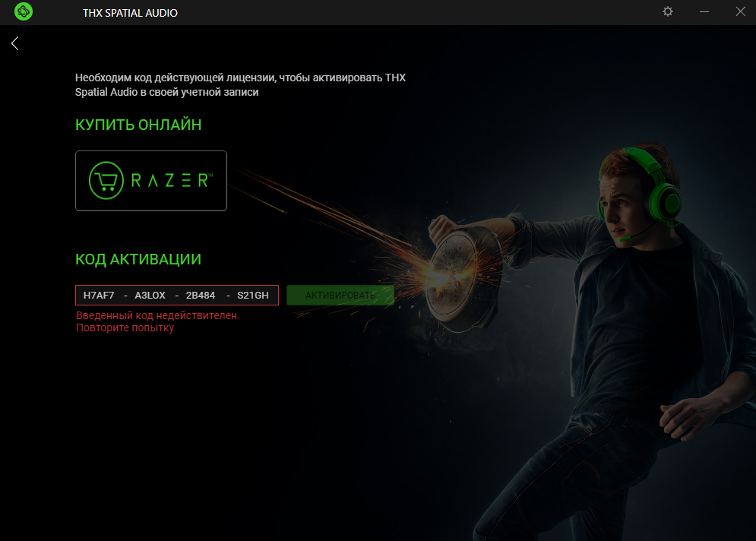Image resolution: width=756 pixels, height=541 pixels.
Task: Click the green Razer logo icon in the title bar
Action: point(23,11)
